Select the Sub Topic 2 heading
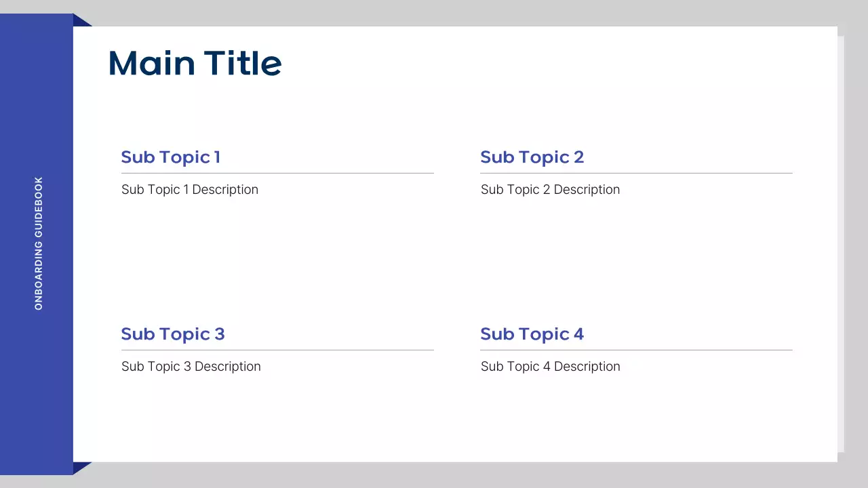Screen dimensions: 868x488 (532, 157)
